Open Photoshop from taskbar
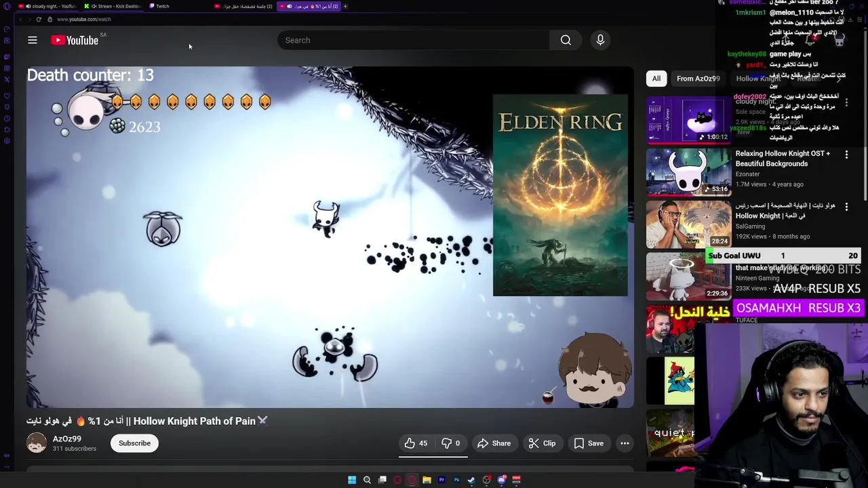The height and width of the screenshot is (488, 868). 456,480
